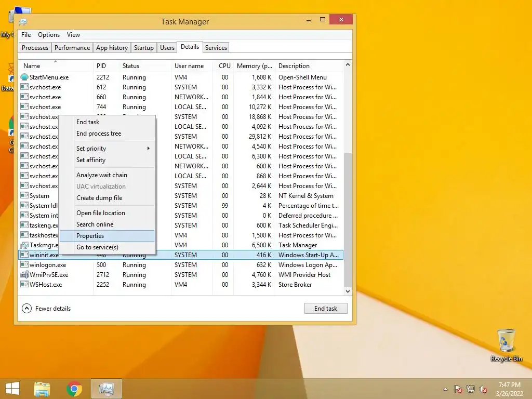Image resolution: width=532 pixels, height=399 pixels.
Task: Click the StartMenu.exe process icon
Action: pos(24,77)
